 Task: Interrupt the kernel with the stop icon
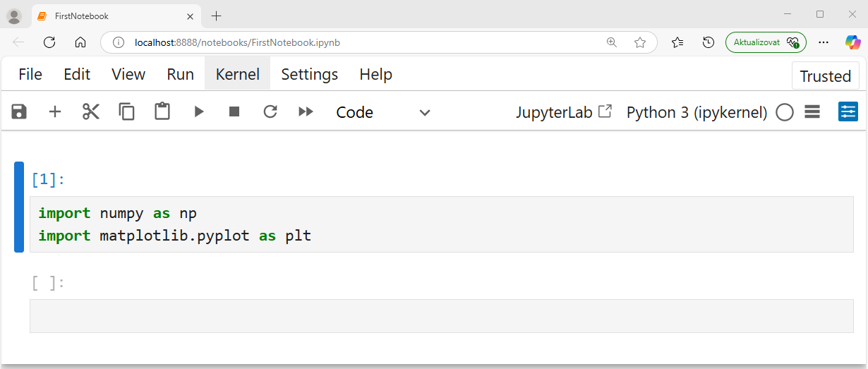(234, 111)
